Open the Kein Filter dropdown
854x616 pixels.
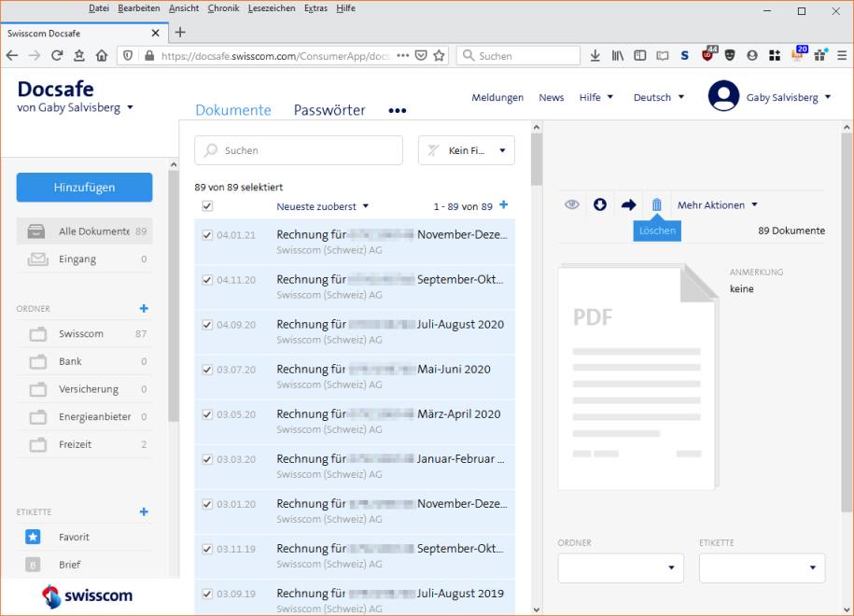[467, 150]
